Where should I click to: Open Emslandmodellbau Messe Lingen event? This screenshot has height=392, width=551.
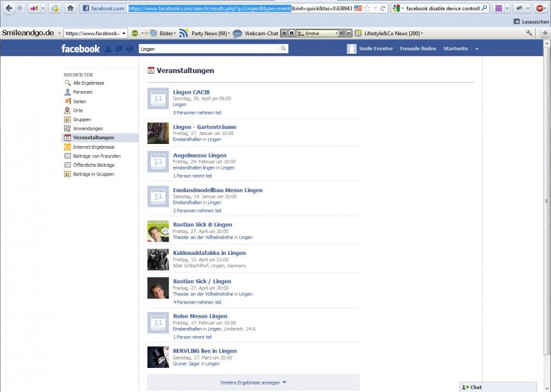click(218, 190)
